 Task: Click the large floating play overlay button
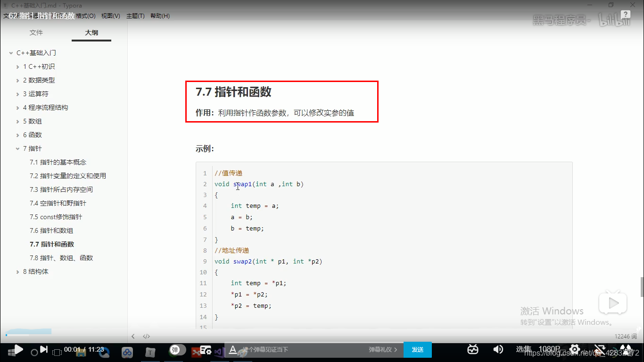click(x=613, y=302)
